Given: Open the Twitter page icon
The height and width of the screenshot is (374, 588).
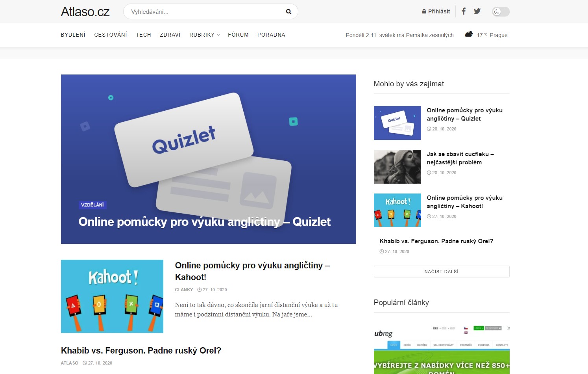Looking at the screenshot, I should 477,11.
